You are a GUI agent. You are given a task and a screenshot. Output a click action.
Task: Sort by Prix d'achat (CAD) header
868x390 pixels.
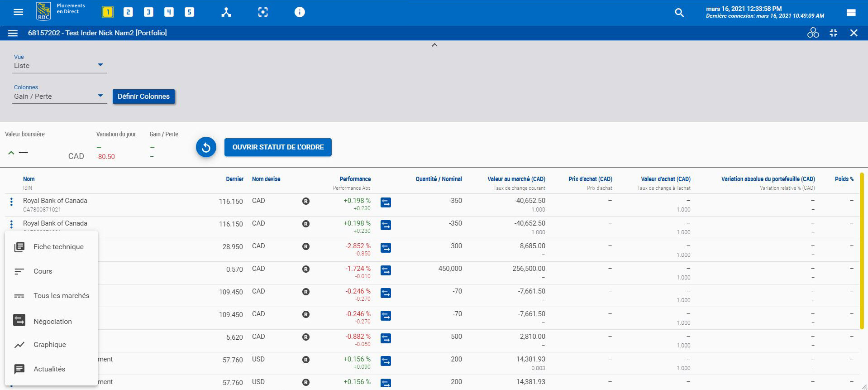coord(590,179)
